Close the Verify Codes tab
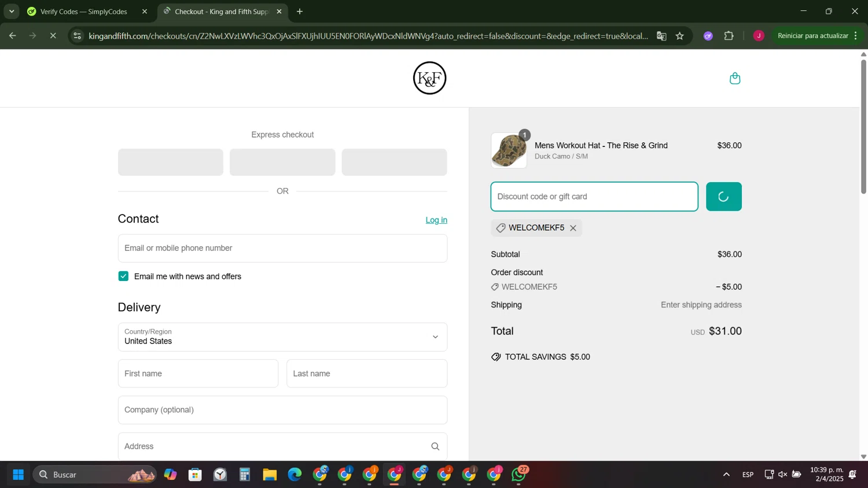The height and width of the screenshot is (488, 868). [x=145, y=12]
